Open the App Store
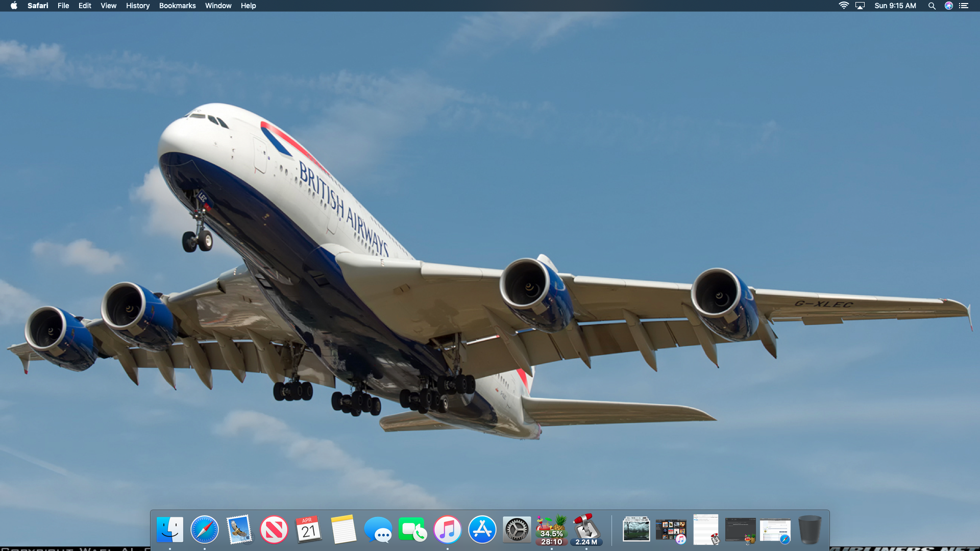980x551 pixels. (x=482, y=530)
